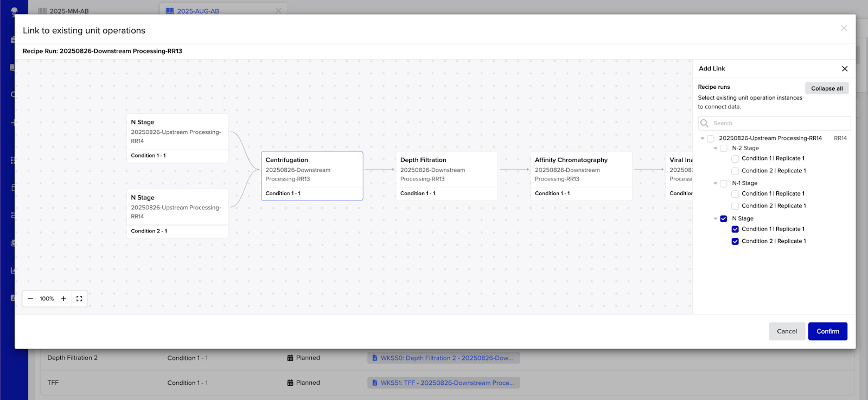Collapse the N-2 Stage tree node arrow

tap(716, 149)
